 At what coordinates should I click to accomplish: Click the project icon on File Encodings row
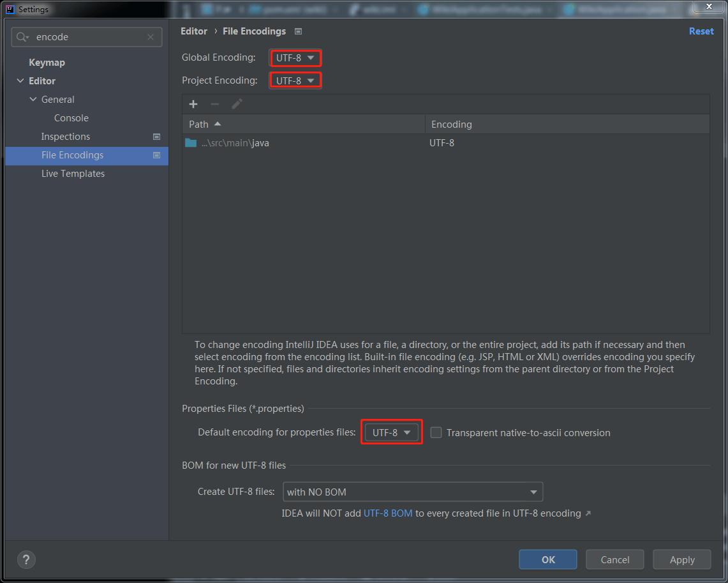pos(156,155)
